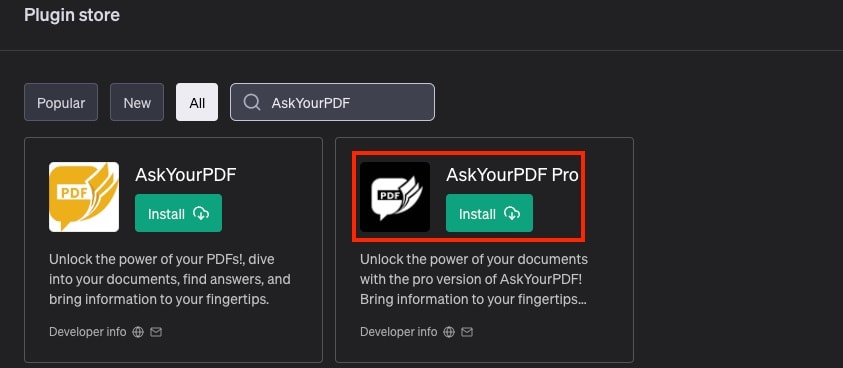Install the AskYourPDF Pro plugin
Image resolution: width=843 pixels, height=368 pixels.
(489, 213)
